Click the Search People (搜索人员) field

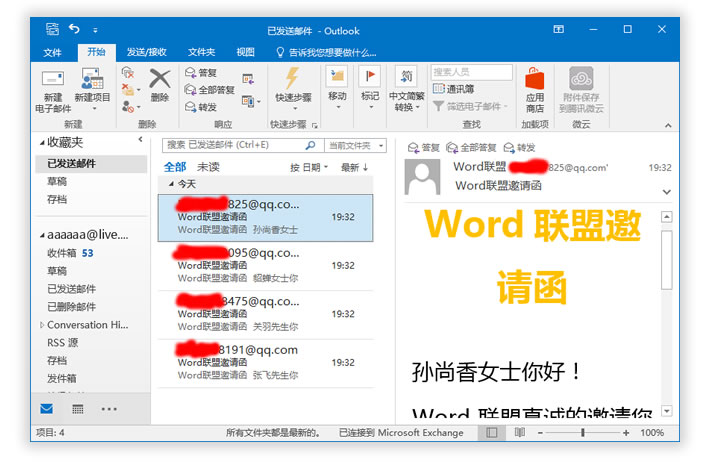[x=471, y=72]
